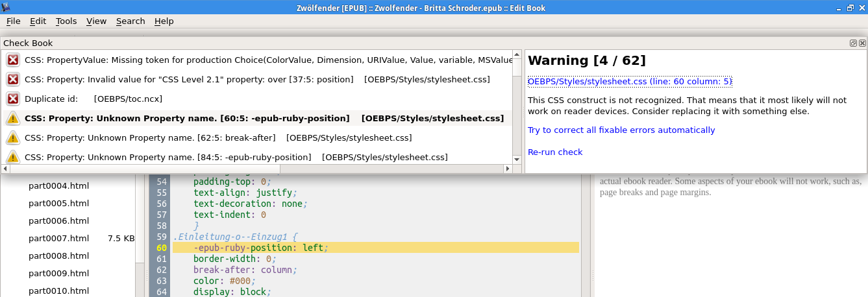The height and width of the screenshot is (297, 868).
Task: Select the 'Duplicate id: OEBPS/toc.ncx' error
Action: (x=256, y=99)
